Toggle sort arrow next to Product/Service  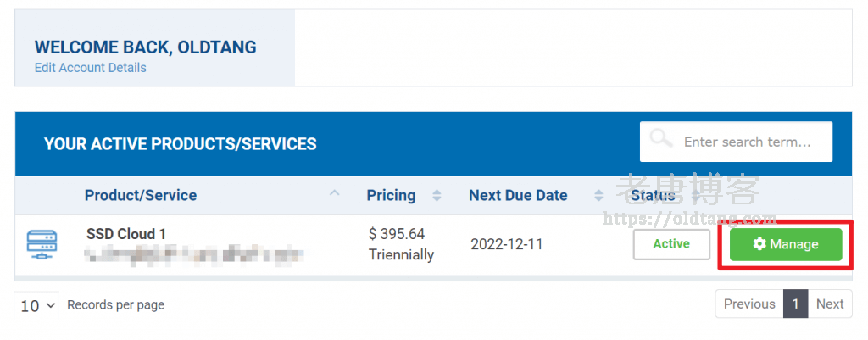334,194
